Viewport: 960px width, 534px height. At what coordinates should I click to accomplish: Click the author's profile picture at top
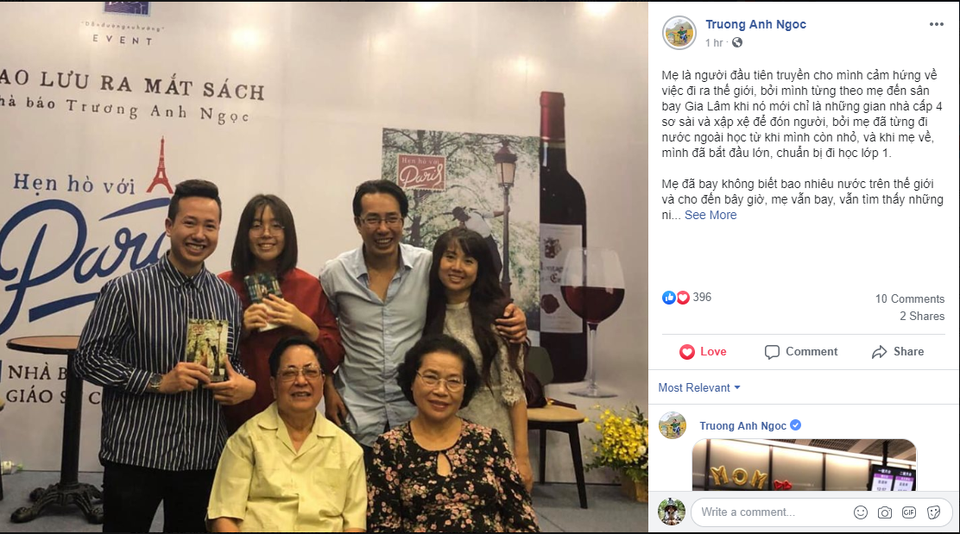click(x=679, y=33)
